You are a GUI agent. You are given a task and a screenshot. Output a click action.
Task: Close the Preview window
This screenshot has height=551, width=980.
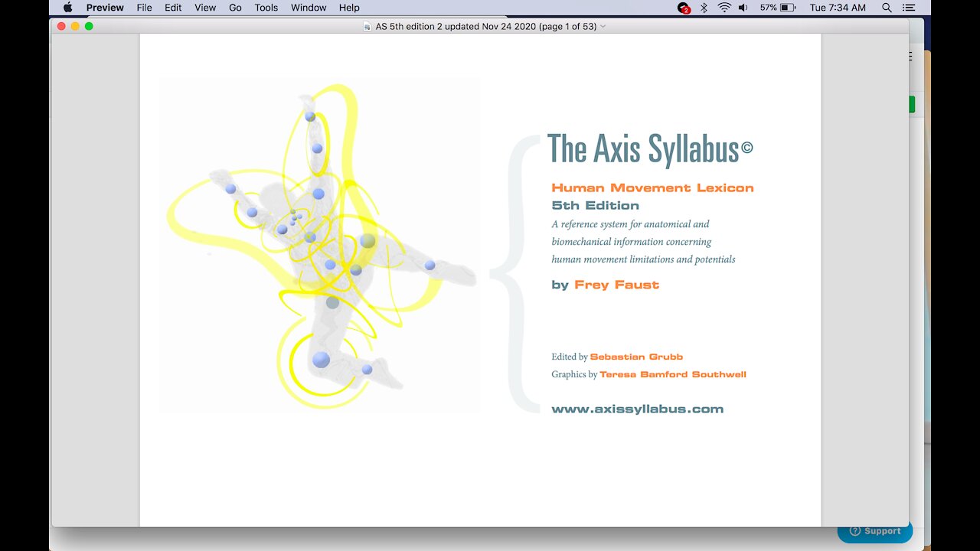pyautogui.click(x=62, y=26)
